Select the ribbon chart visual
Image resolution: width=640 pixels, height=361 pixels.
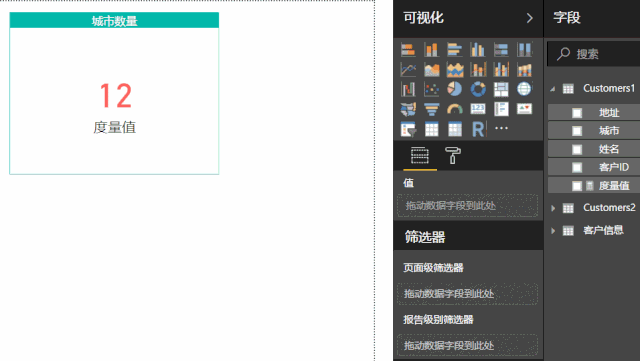(524, 69)
